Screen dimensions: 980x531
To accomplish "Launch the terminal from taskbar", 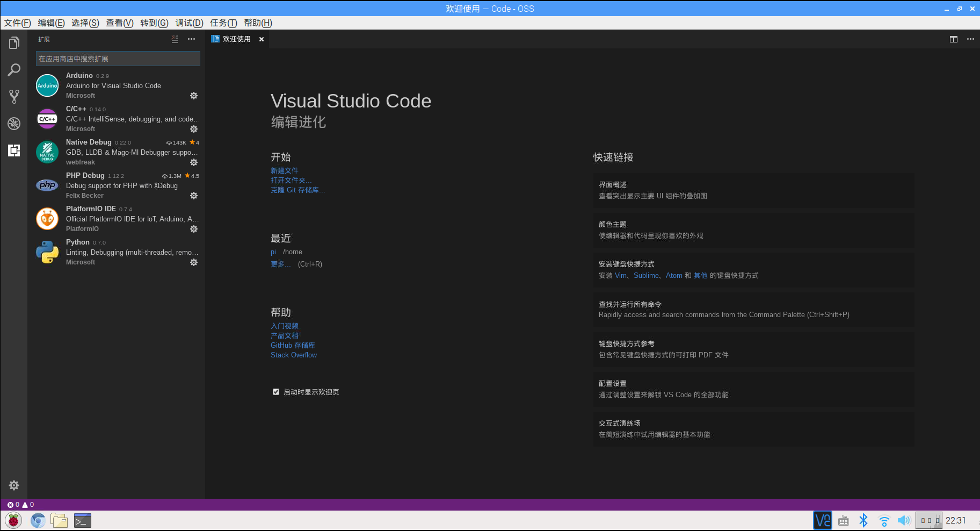I will click(x=83, y=520).
